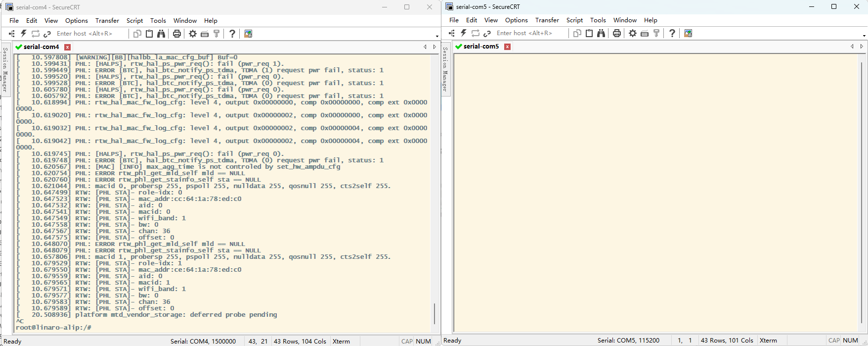Open File menu in serial-com4 window
This screenshot has height=346, width=868.
(x=14, y=20)
